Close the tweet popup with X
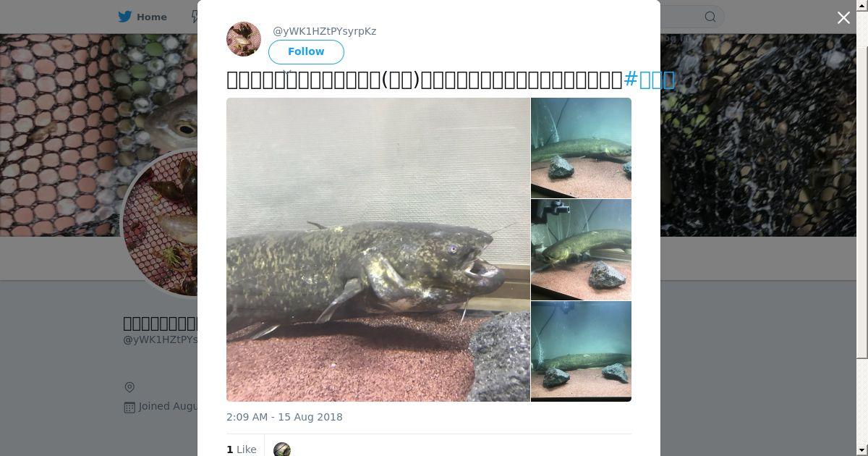 pyautogui.click(x=843, y=18)
